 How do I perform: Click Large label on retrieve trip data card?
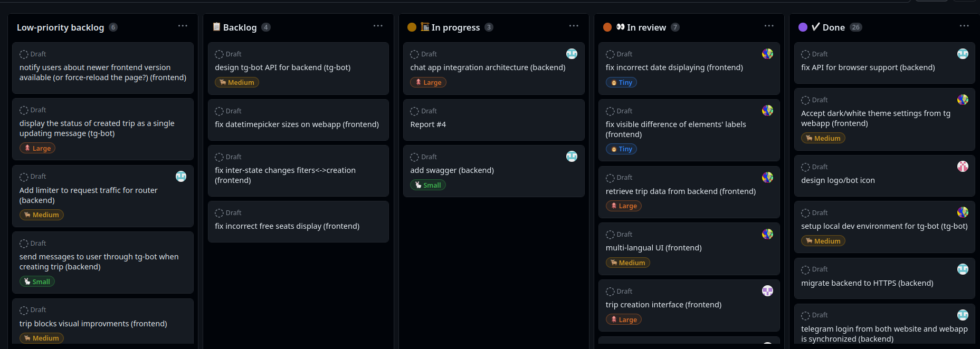[x=623, y=206]
